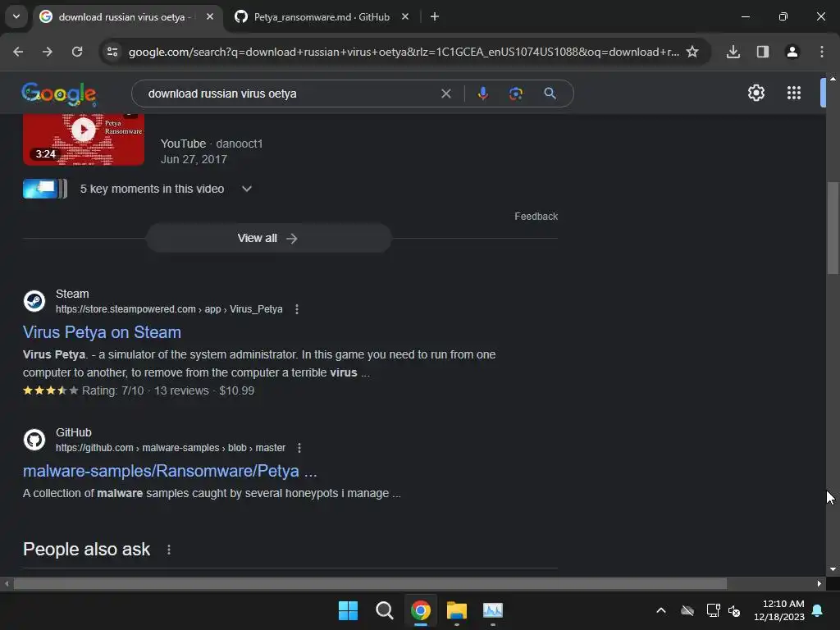The image size is (840, 630).
Task: Expand 5 key moments in this video
Action: click(246, 189)
